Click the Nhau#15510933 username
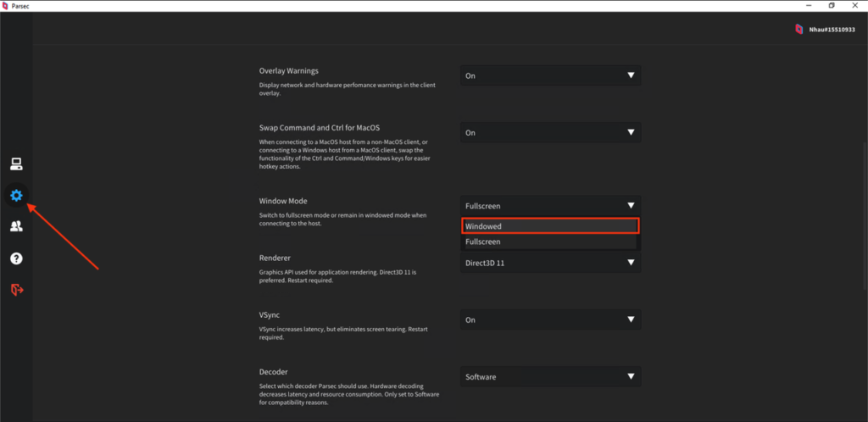868x422 pixels. tap(831, 29)
